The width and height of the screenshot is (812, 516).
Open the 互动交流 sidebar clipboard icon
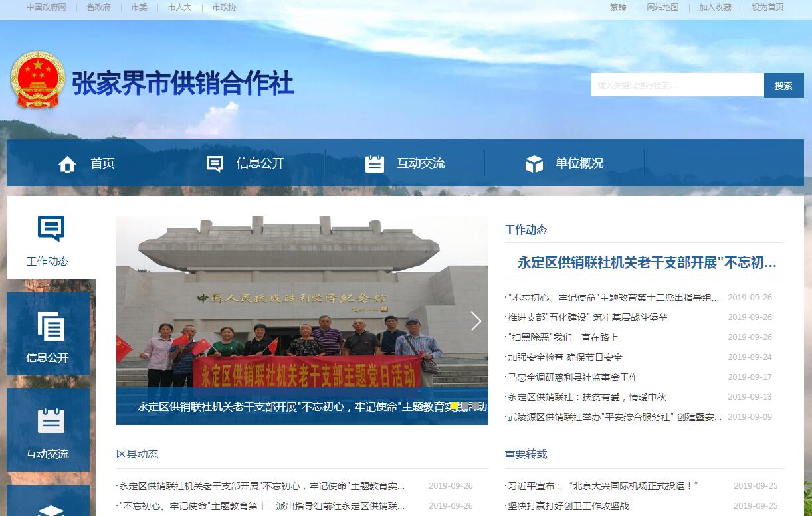(x=51, y=421)
